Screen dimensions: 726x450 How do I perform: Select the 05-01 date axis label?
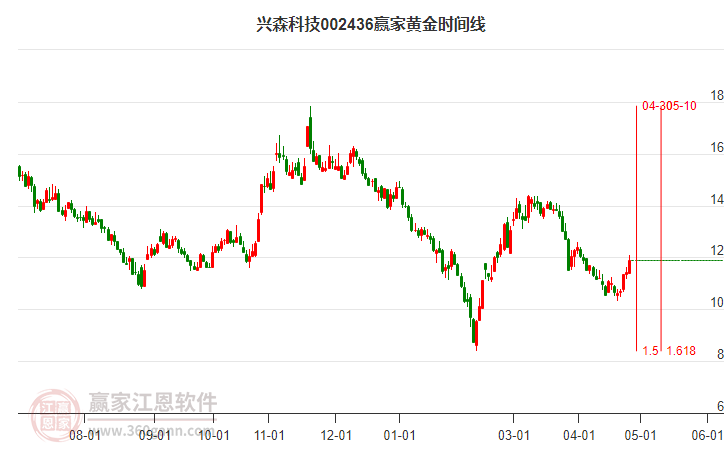click(641, 435)
